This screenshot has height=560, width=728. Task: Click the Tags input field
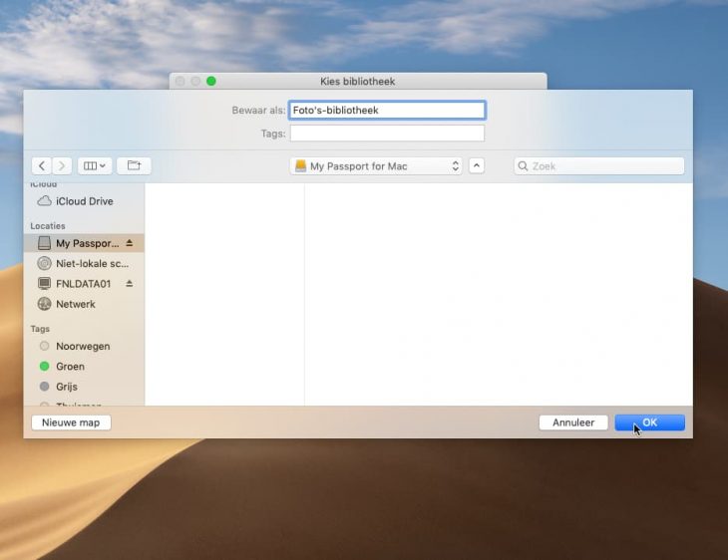(x=387, y=134)
